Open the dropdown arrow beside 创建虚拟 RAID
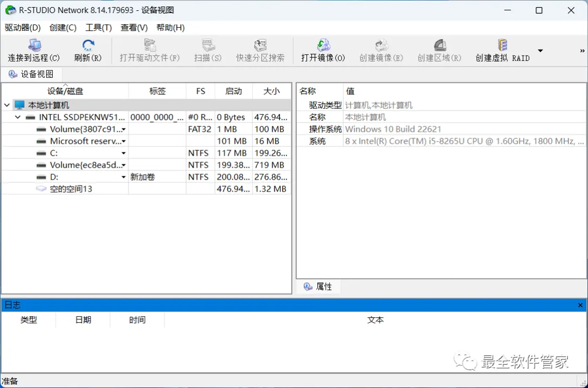Screen dimensions: 588x388 (541, 51)
